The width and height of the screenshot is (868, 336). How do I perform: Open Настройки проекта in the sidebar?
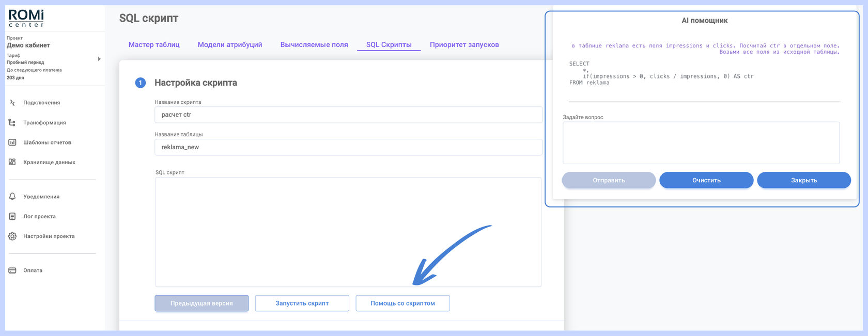pyautogui.click(x=49, y=236)
